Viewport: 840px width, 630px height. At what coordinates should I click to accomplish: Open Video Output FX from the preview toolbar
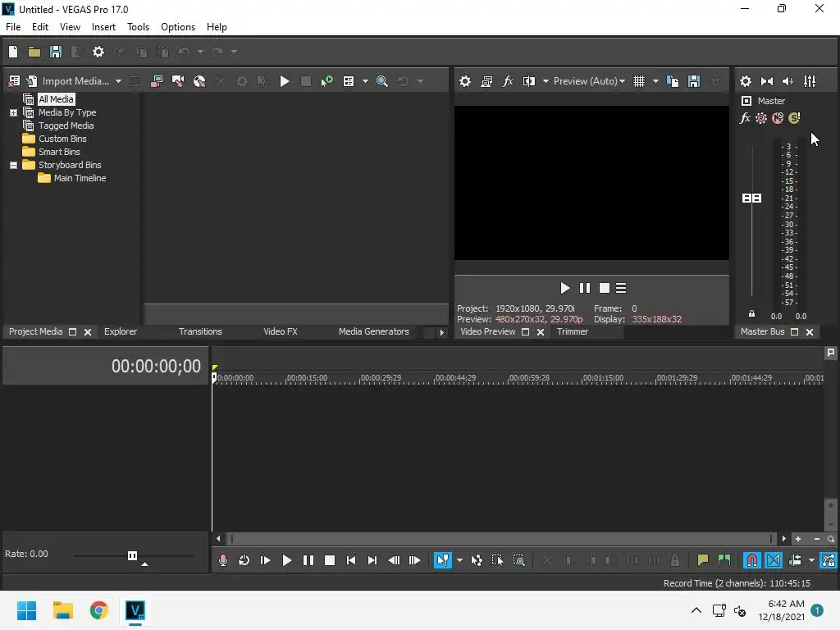point(507,81)
